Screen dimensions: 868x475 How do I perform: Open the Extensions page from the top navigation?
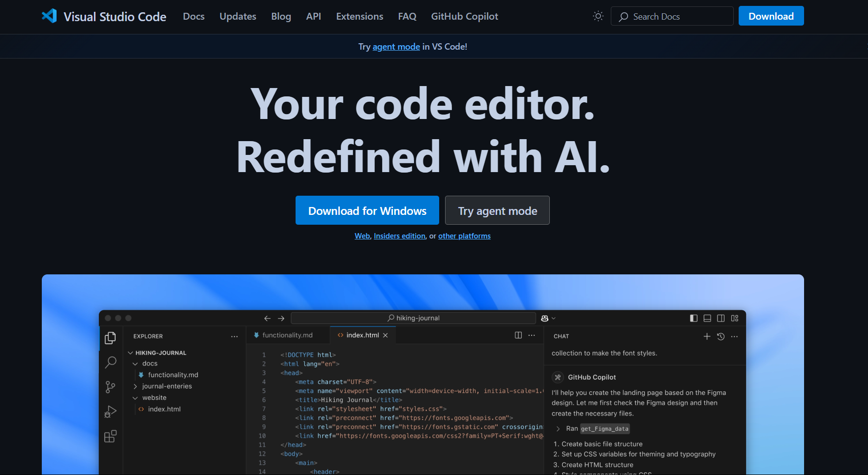(x=359, y=16)
